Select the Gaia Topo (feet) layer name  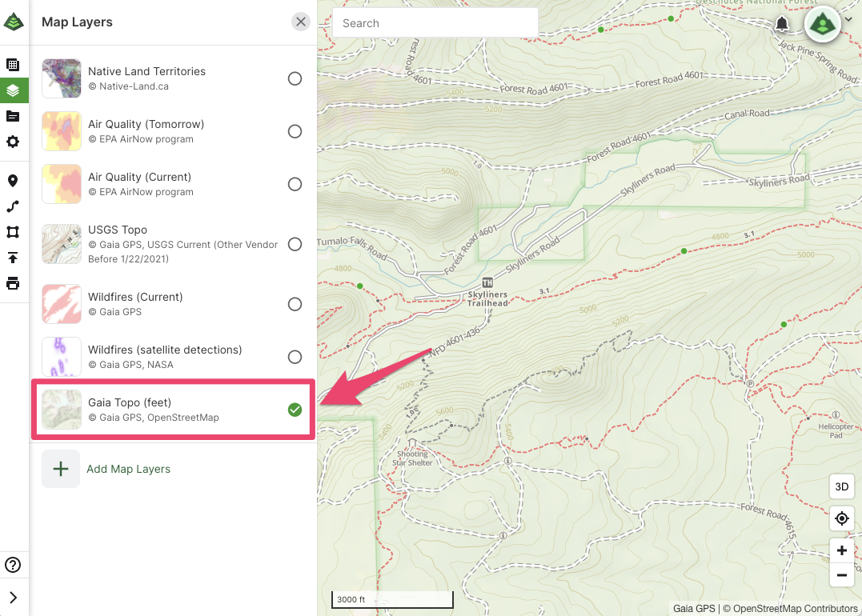(130, 402)
